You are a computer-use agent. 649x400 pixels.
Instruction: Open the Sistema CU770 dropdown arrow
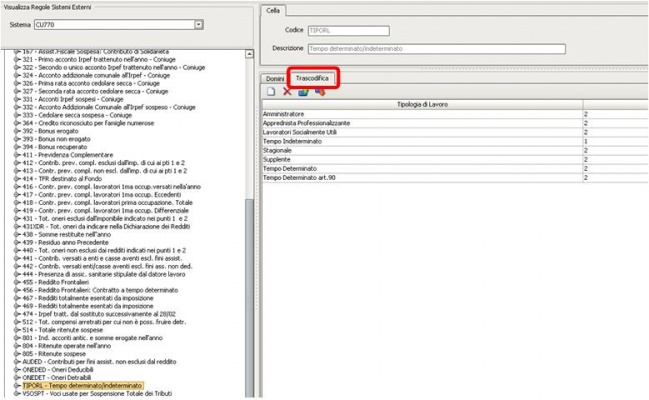[x=199, y=25]
